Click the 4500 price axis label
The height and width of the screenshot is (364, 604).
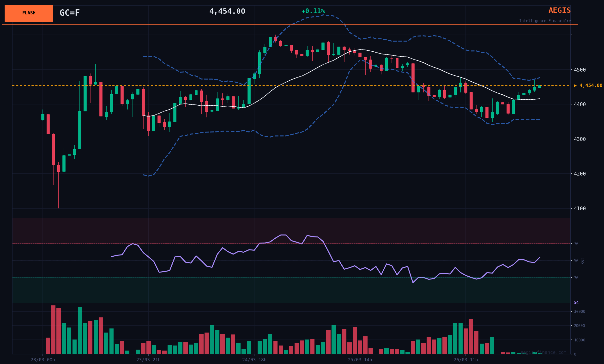580,70
